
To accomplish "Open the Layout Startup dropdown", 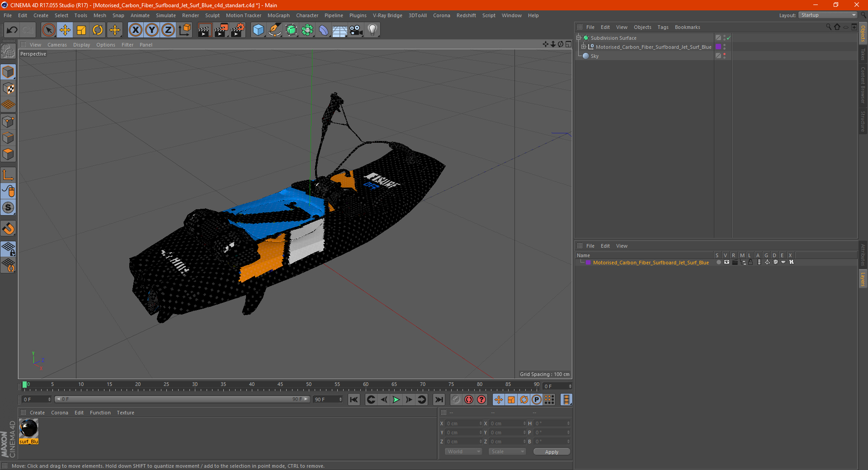I will pyautogui.click(x=828, y=15).
